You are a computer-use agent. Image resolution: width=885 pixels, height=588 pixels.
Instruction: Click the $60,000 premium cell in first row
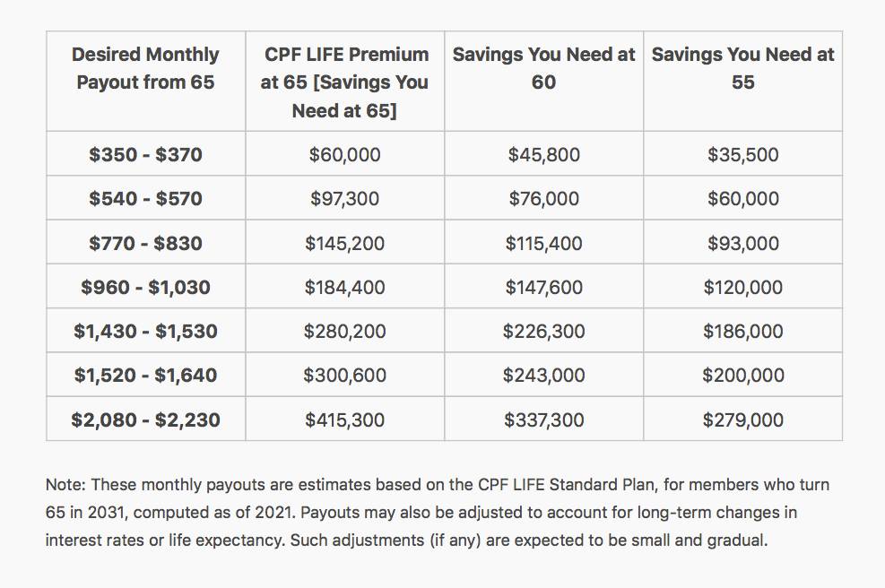[345, 154]
